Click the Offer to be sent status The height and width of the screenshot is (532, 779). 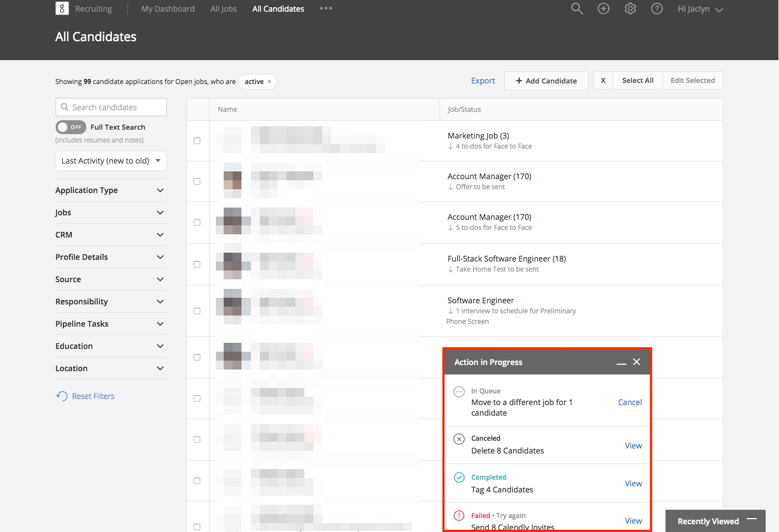[x=480, y=187]
